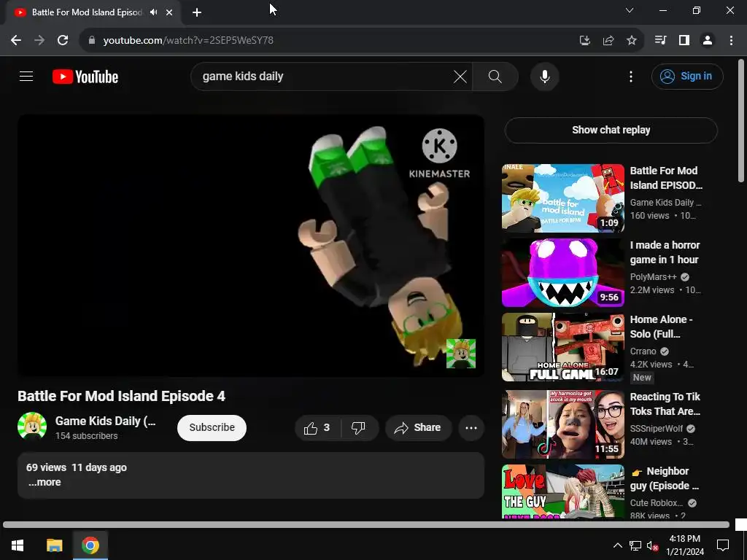Bookmark this tab with star icon
747x560 pixels.
[x=631, y=41]
